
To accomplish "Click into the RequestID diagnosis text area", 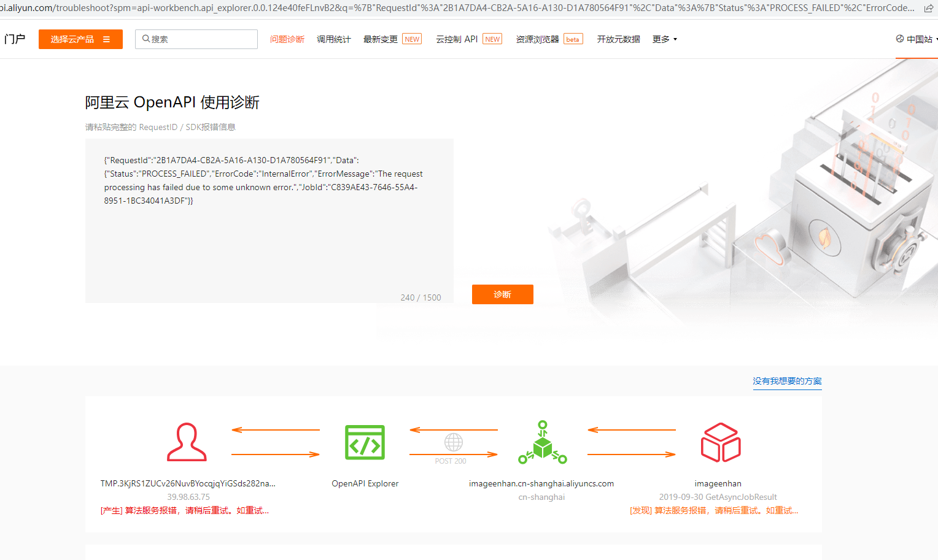I will coord(269,221).
